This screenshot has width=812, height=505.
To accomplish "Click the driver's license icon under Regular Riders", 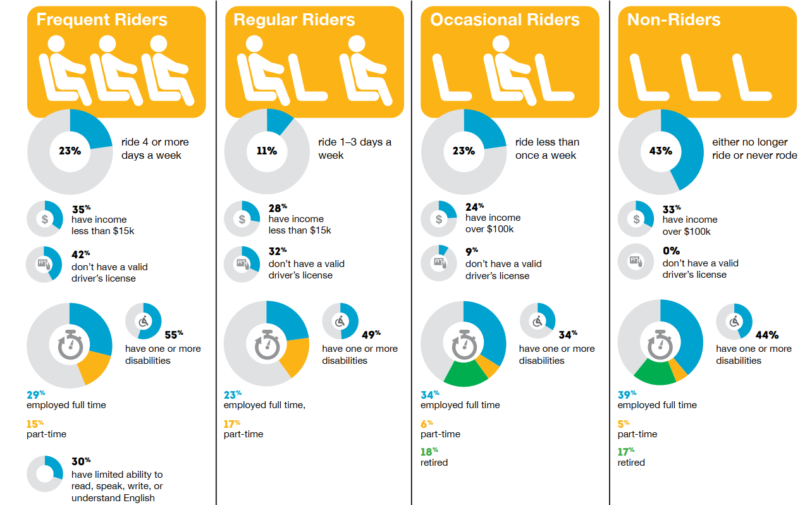I will point(242,263).
